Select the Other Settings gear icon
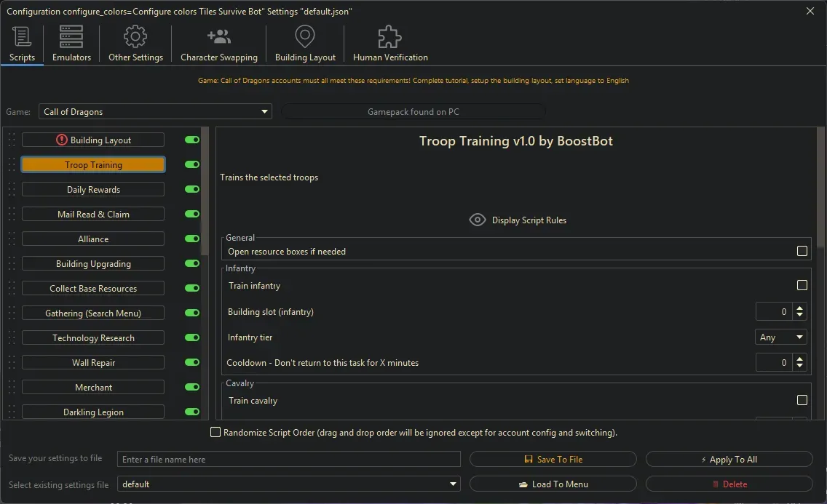827x504 pixels. pos(135,34)
